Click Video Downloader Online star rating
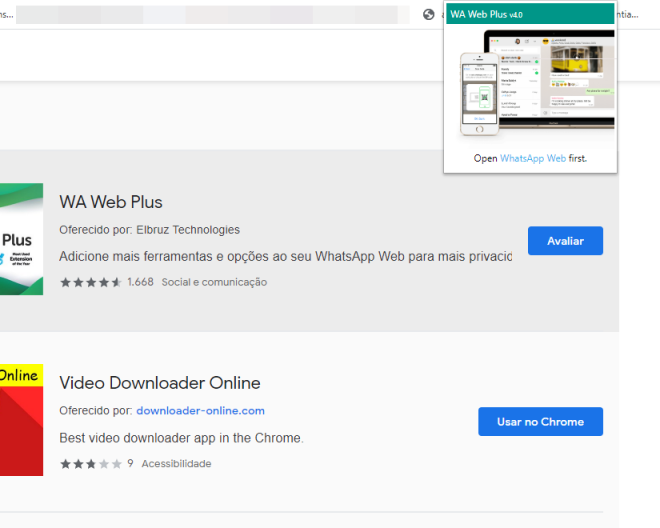Screen dimensions: 660x528 coord(90,464)
